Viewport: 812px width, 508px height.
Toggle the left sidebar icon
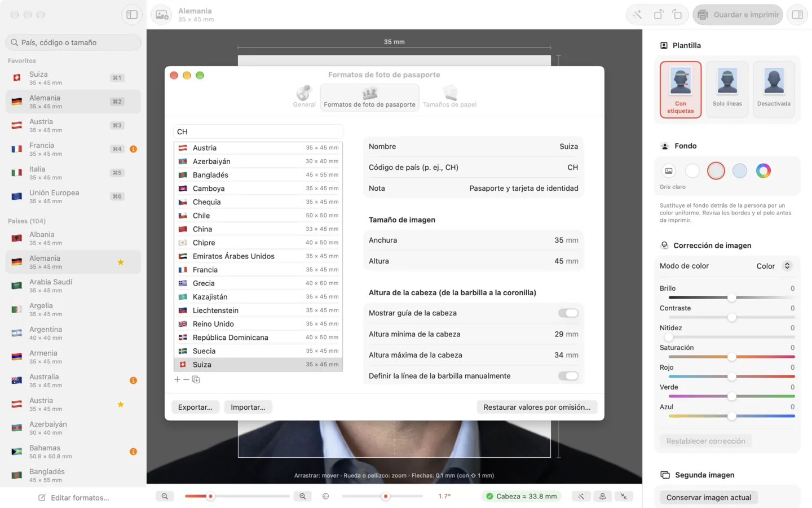click(x=132, y=15)
